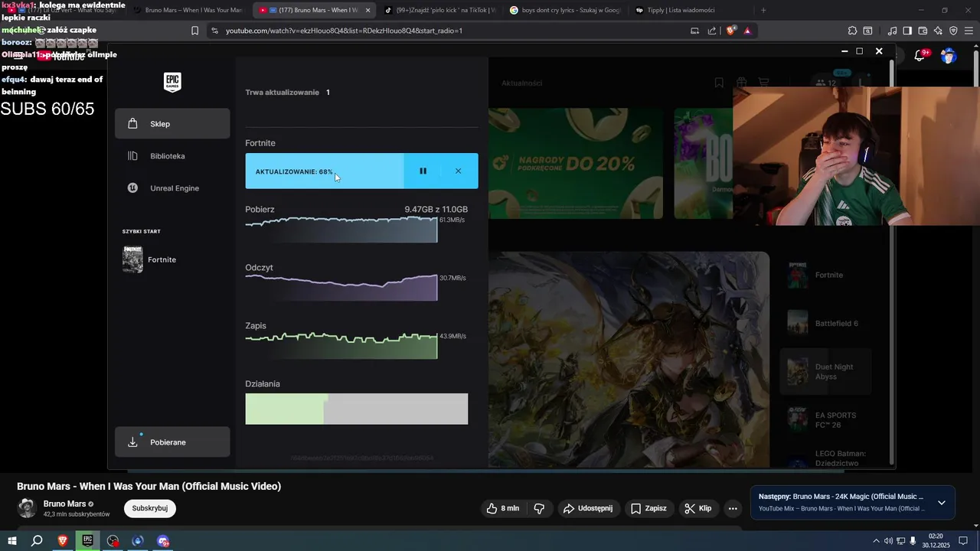Open the Sklep store section
The width and height of the screenshot is (980, 551).
pyautogui.click(x=172, y=124)
